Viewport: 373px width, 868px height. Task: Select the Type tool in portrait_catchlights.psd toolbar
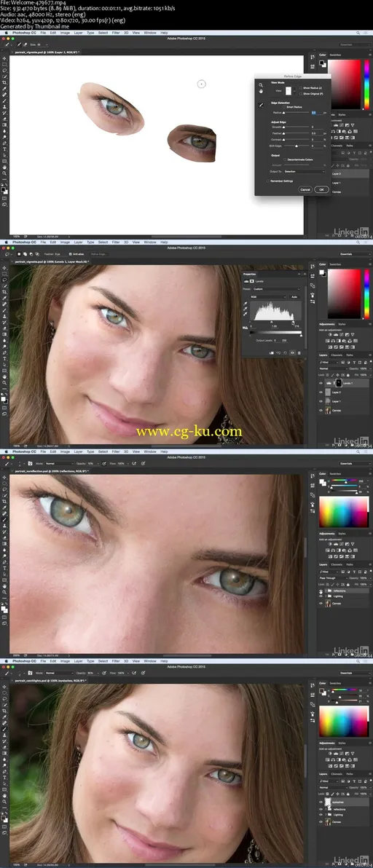[x=4, y=777]
